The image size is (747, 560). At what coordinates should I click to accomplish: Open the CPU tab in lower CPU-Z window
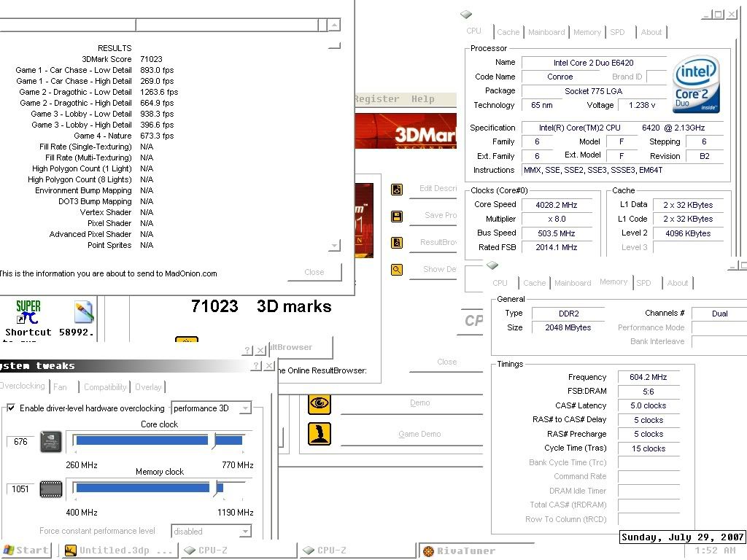pos(500,283)
